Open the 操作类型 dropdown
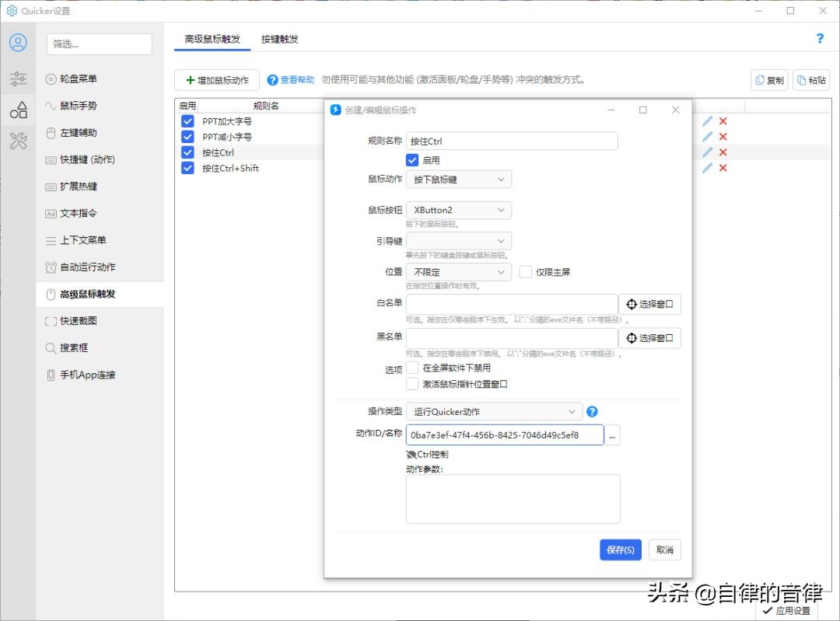Image resolution: width=840 pixels, height=621 pixels. 494,412
